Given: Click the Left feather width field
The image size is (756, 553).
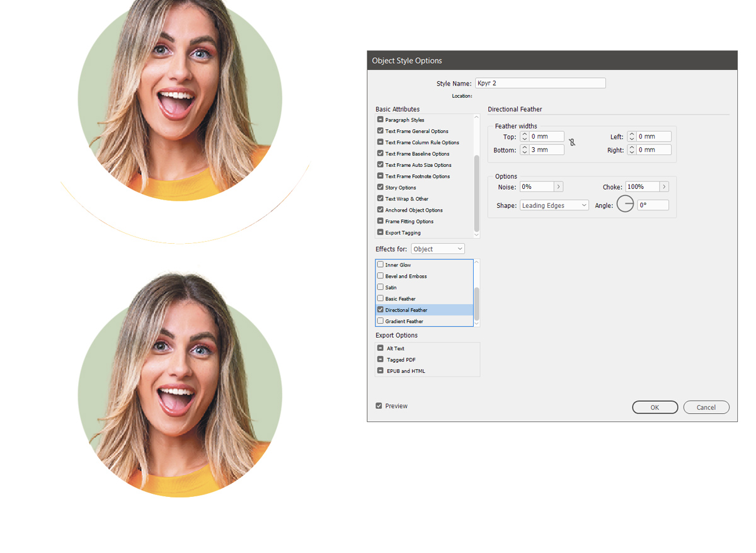Looking at the screenshot, I should [x=653, y=137].
